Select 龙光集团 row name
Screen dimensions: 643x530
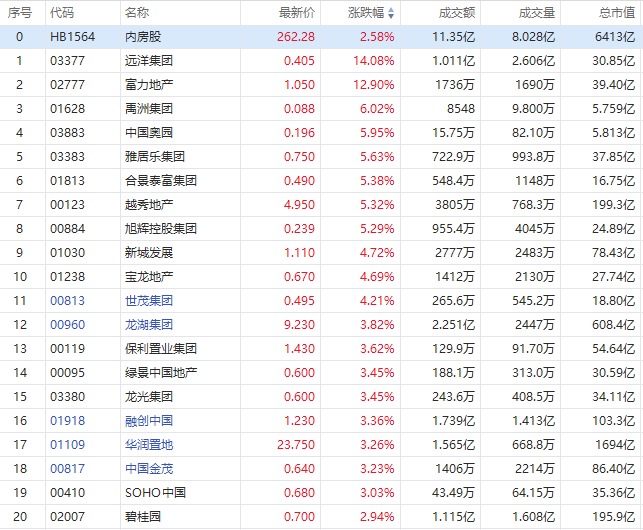tap(149, 397)
